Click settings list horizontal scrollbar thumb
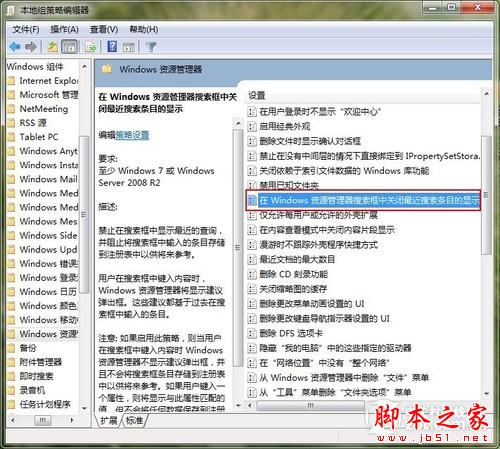500x449 pixels. (x=310, y=405)
